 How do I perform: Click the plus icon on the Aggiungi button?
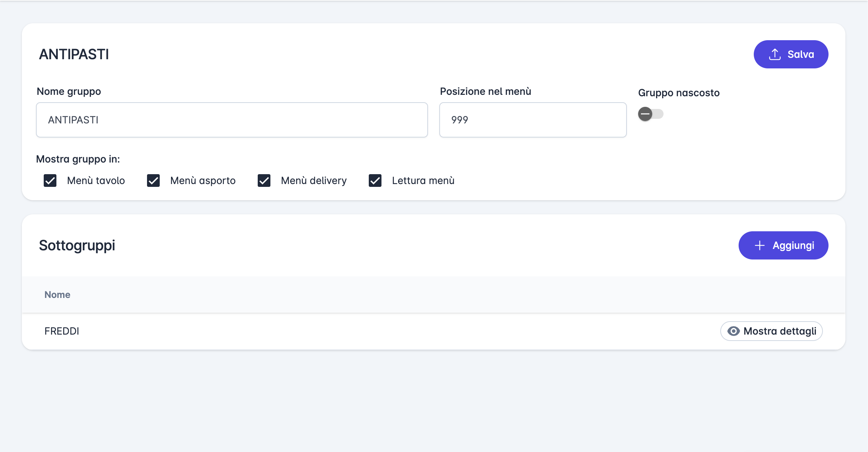[759, 245]
